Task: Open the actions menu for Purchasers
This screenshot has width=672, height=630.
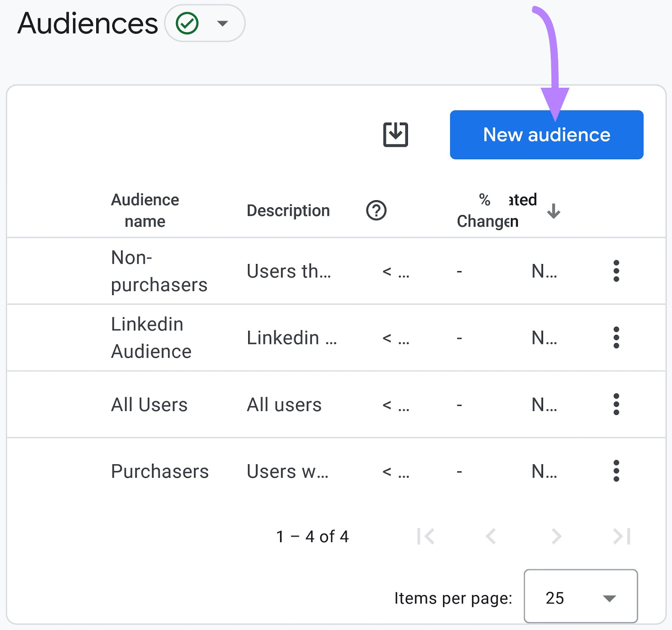Action: click(616, 471)
